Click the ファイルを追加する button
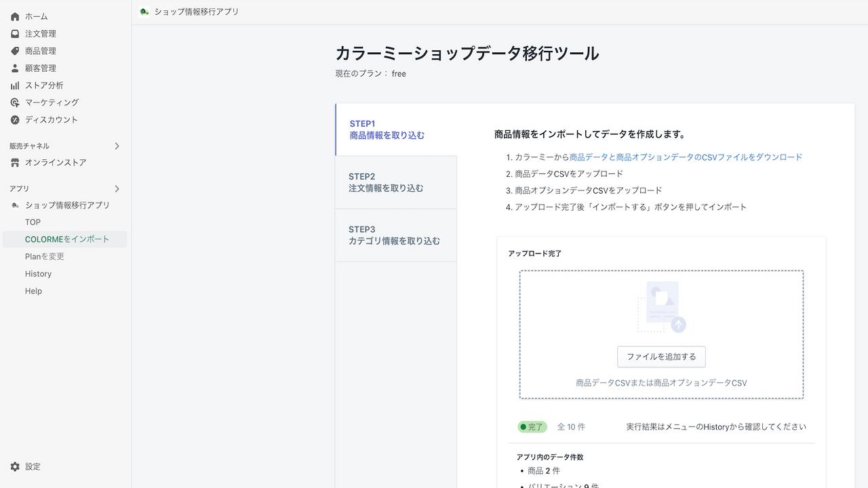Viewport: 868px width, 488px height. click(661, 357)
